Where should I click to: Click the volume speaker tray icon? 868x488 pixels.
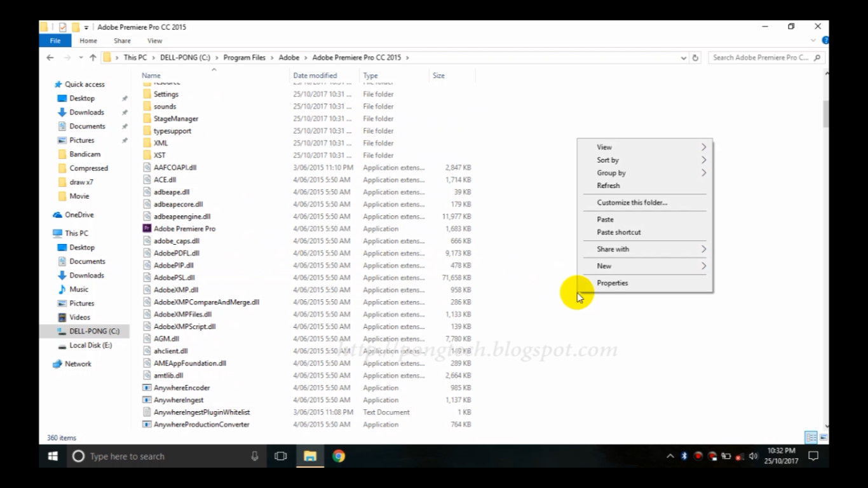754,456
